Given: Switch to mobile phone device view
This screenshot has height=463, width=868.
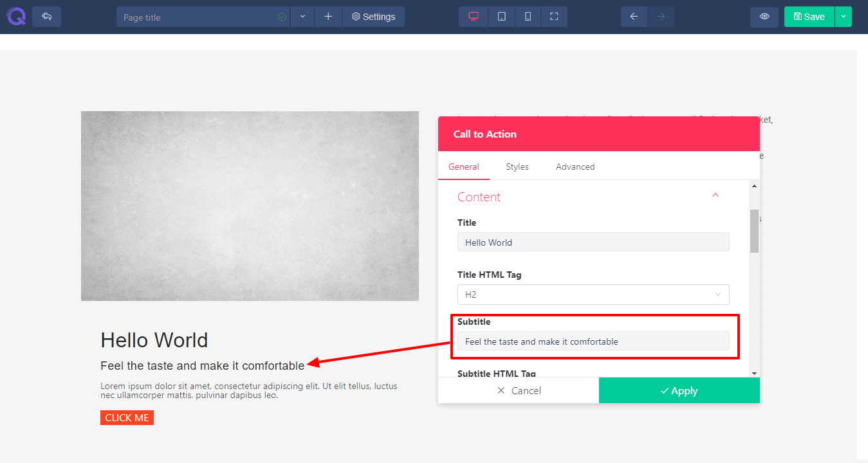Looking at the screenshot, I should (528, 17).
